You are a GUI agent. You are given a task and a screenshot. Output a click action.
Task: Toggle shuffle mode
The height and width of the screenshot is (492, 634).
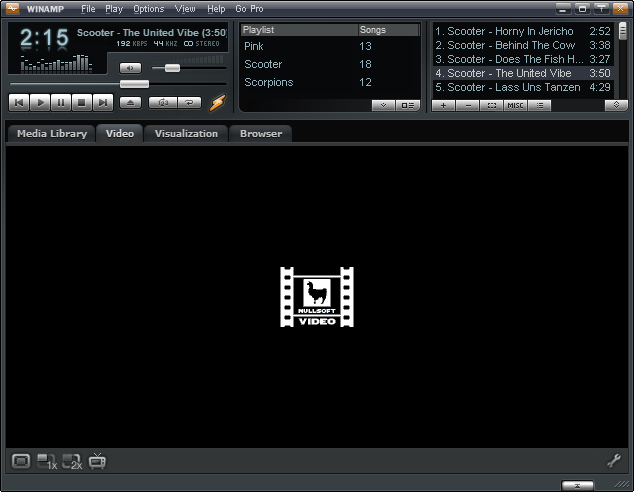pos(163,103)
